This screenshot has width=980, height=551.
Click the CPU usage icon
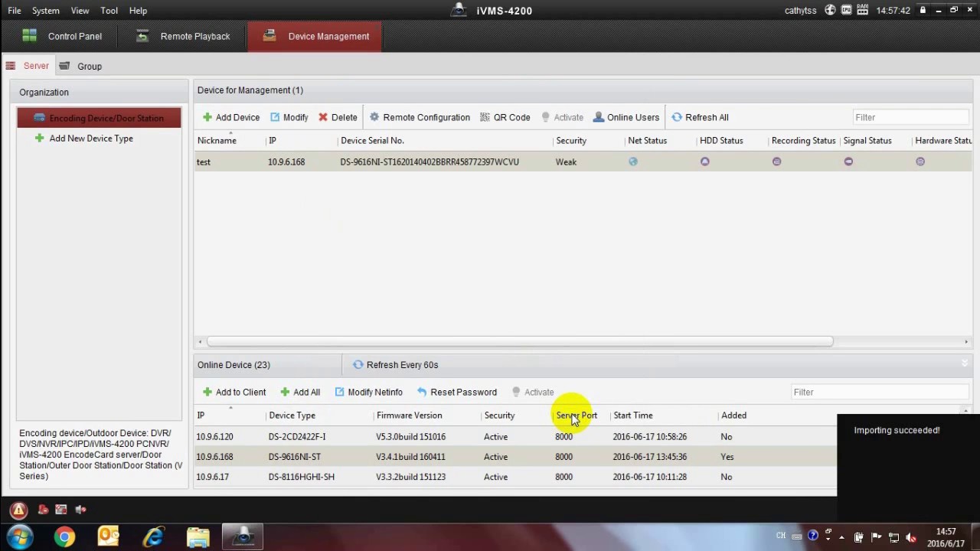coord(847,11)
